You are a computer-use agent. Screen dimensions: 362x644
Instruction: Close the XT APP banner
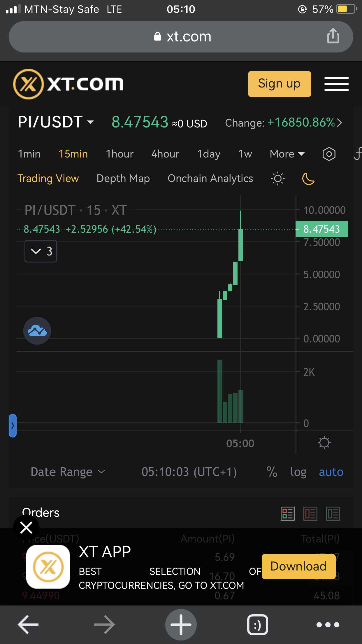click(26, 528)
